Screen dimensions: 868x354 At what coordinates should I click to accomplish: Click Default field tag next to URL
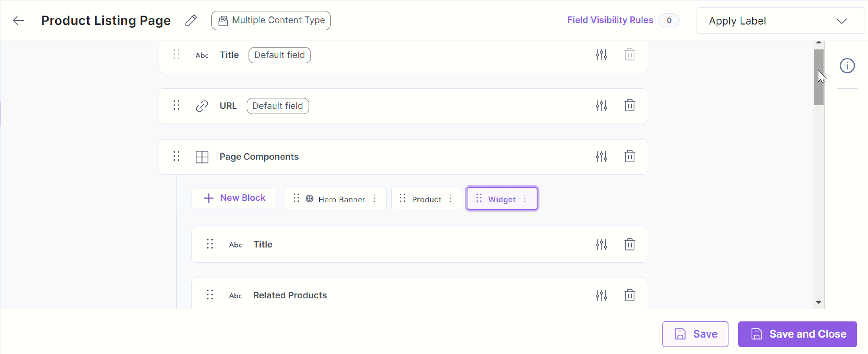click(x=278, y=106)
